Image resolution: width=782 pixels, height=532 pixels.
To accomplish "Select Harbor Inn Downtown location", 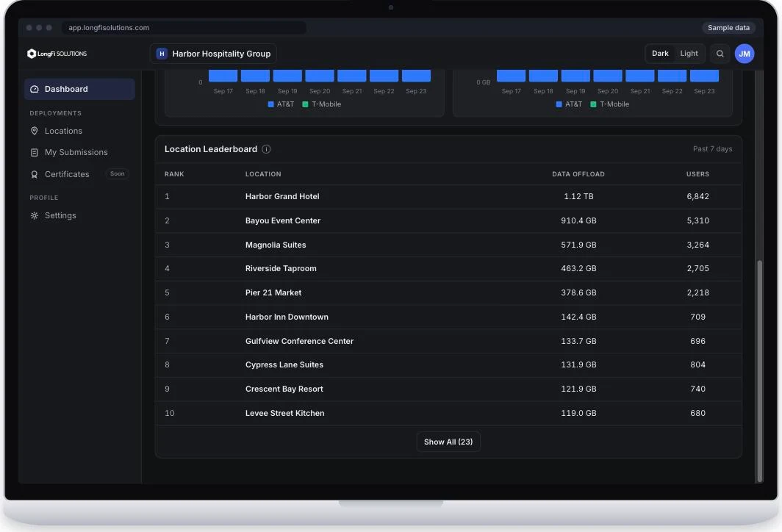I will pos(287,317).
